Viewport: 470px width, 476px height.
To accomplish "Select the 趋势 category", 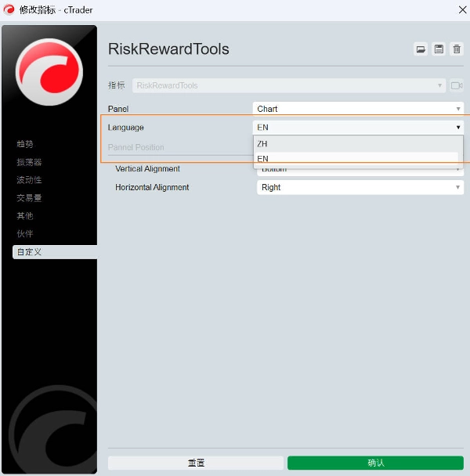I will pyautogui.click(x=25, y=144).
